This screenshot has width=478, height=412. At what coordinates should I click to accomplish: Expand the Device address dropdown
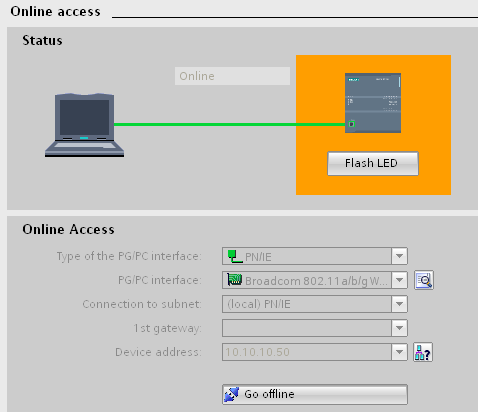399,352
